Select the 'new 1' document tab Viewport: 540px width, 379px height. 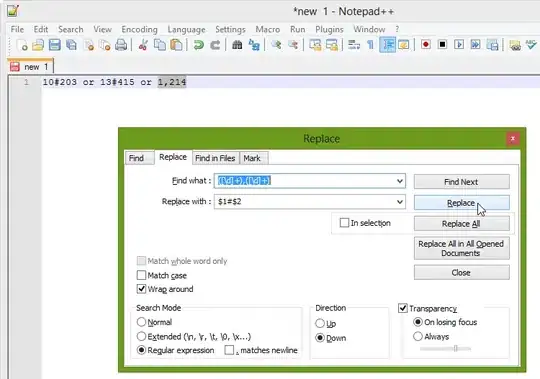click(30, 66)
